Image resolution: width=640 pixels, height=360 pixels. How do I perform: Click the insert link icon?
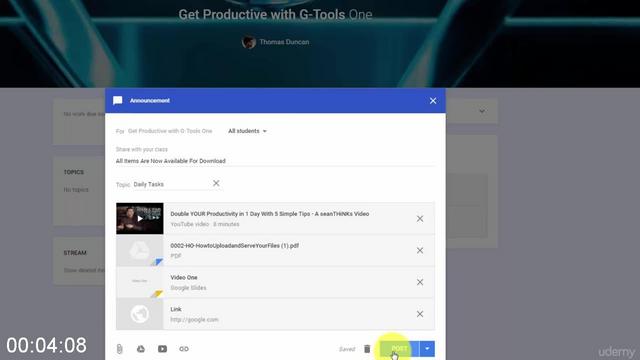184,349
